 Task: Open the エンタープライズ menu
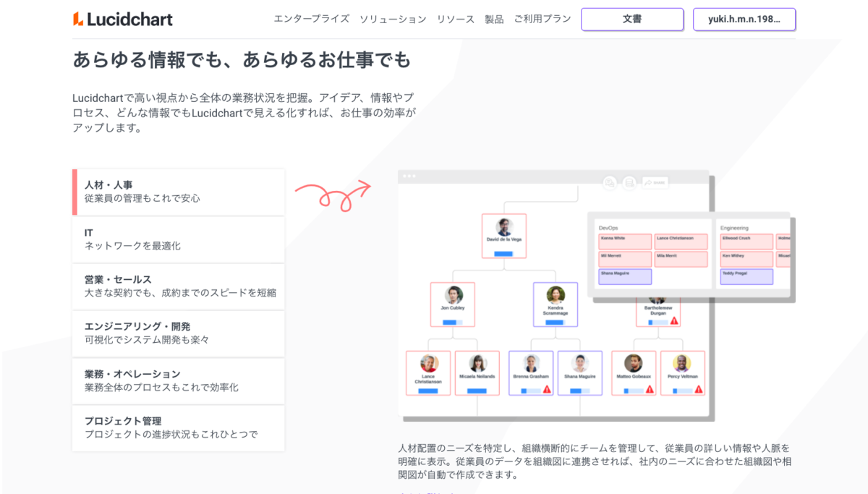311,20
